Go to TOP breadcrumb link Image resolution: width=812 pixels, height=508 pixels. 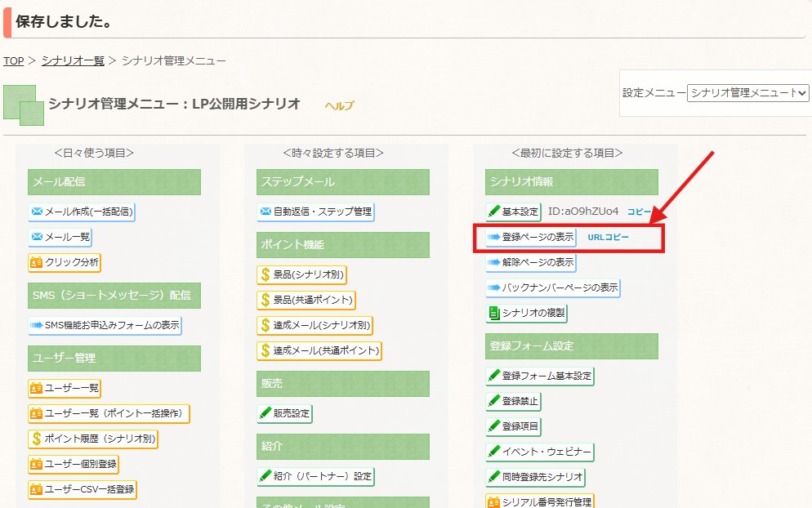click(13, 60)
